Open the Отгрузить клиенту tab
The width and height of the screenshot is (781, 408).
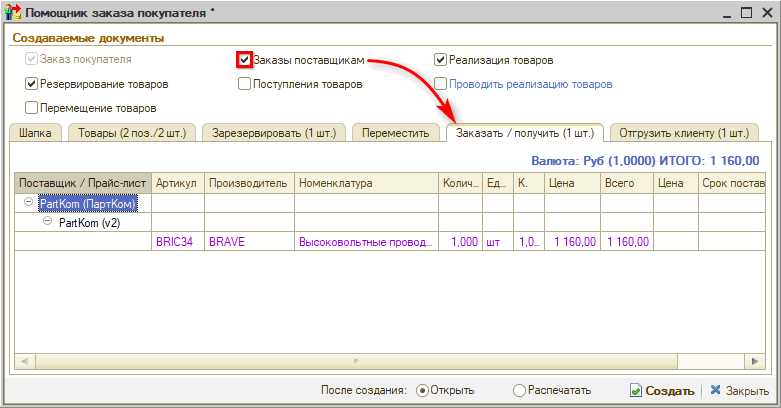tap(682, 132)
